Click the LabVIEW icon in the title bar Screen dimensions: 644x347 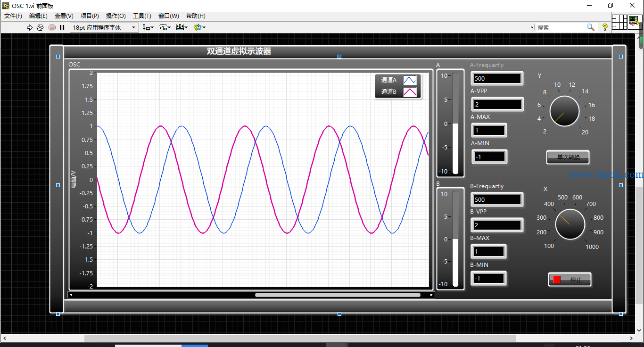pos(6,5)
